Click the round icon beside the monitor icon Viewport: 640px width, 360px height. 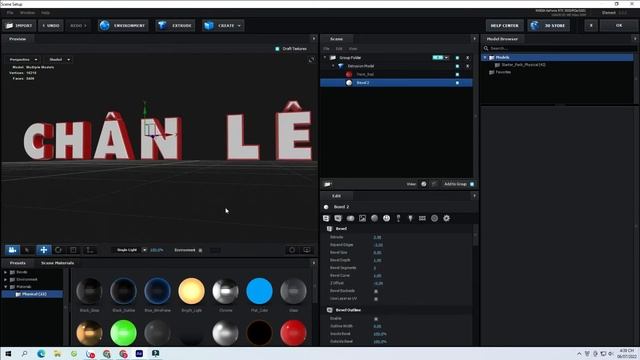(292, 250)
